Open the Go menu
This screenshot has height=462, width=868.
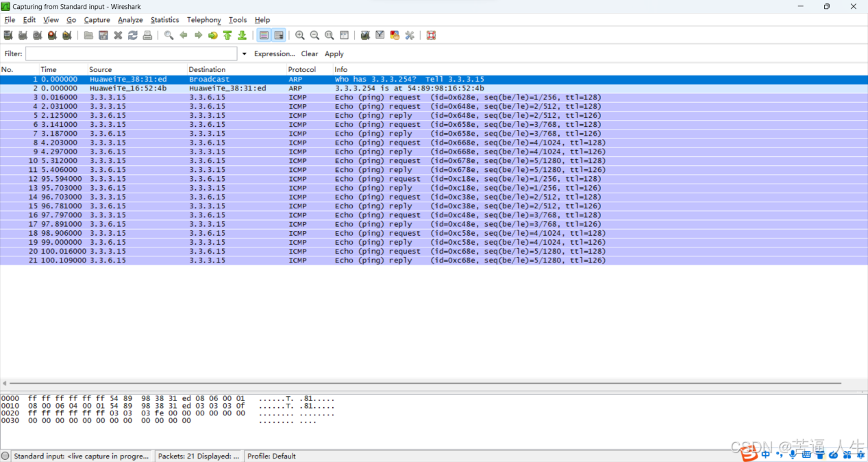[x=71, y=20]
